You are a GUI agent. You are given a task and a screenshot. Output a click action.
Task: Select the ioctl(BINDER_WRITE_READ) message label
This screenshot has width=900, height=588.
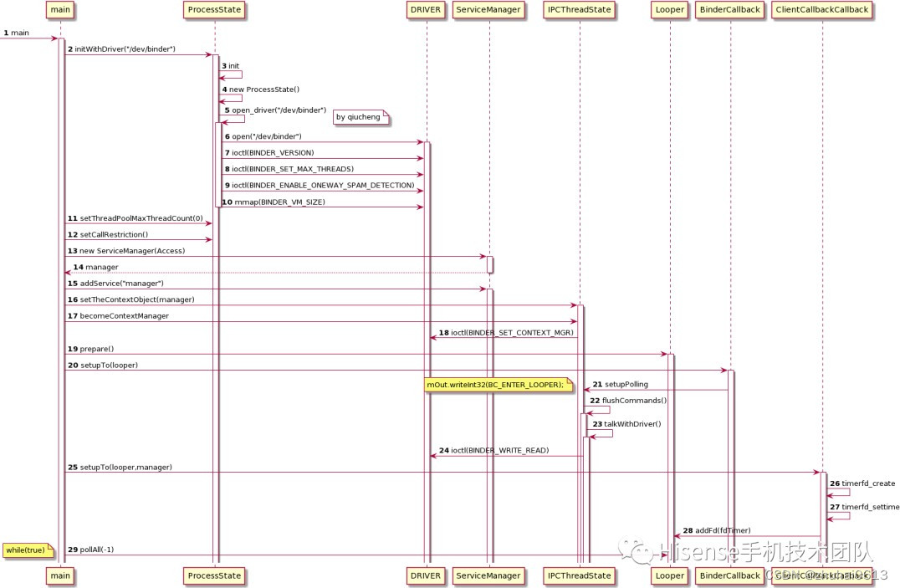tap(494, 450)
